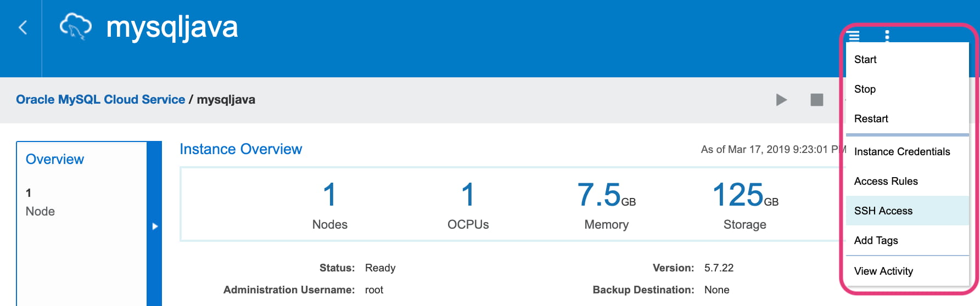Open View Activity from menu
The width and height of the screenshot is (980, 306).
908,271
